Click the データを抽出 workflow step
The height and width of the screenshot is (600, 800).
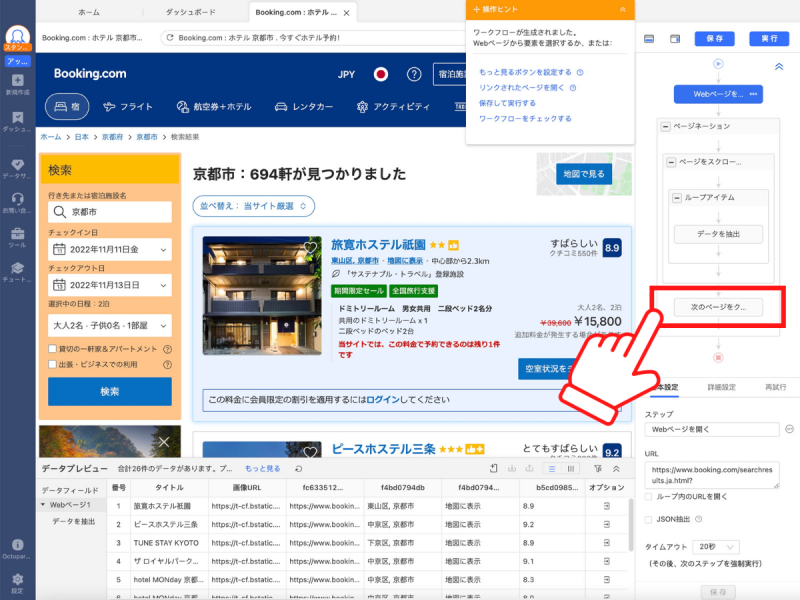point(718,234)
